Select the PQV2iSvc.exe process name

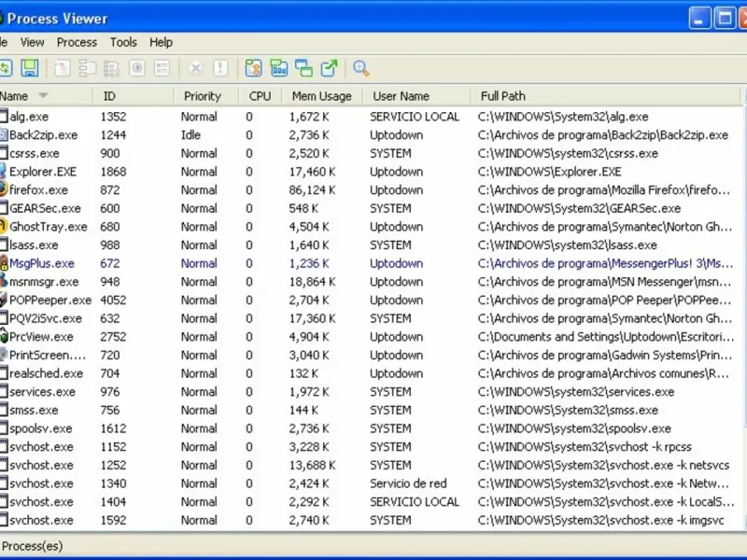[46, 318]
